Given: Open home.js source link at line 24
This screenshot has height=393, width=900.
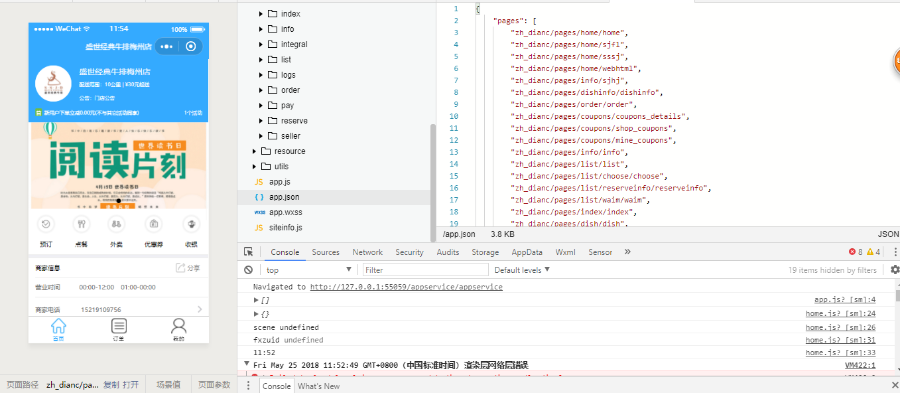Looking at the screenshot, I should tap(840, 313).
